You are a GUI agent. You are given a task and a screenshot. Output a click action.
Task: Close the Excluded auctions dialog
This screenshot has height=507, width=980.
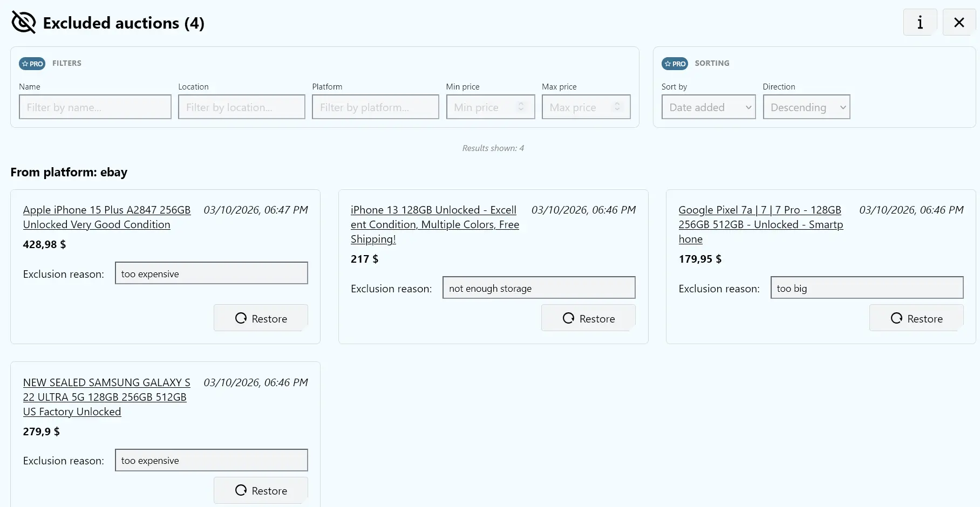958,22
